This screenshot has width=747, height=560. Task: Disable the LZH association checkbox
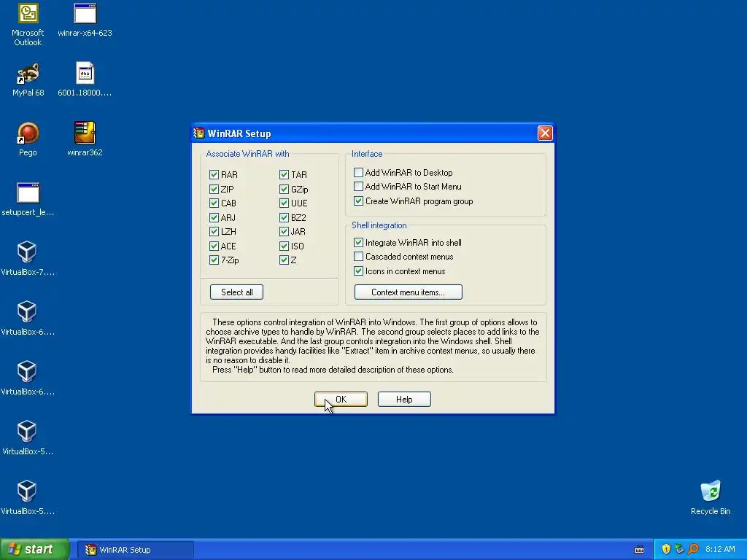[214, 232]
